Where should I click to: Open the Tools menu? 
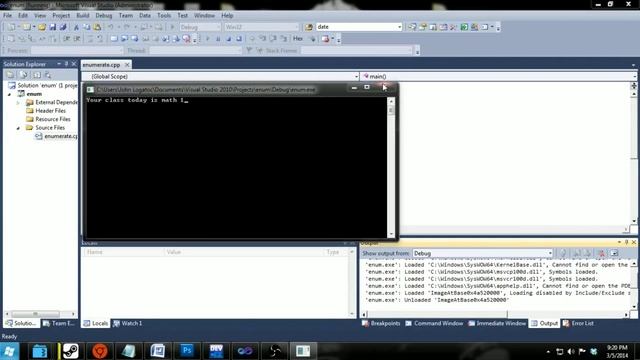coord(164,16)
